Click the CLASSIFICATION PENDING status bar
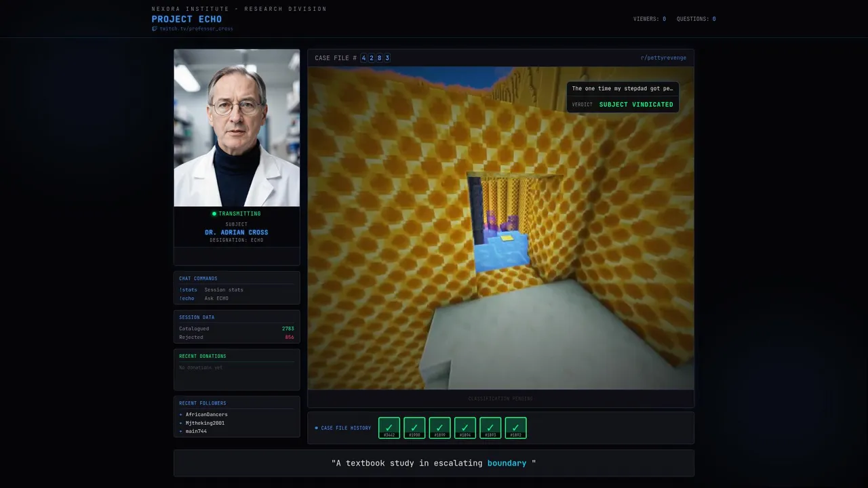The image size is (868, 488). click(500, 399)
